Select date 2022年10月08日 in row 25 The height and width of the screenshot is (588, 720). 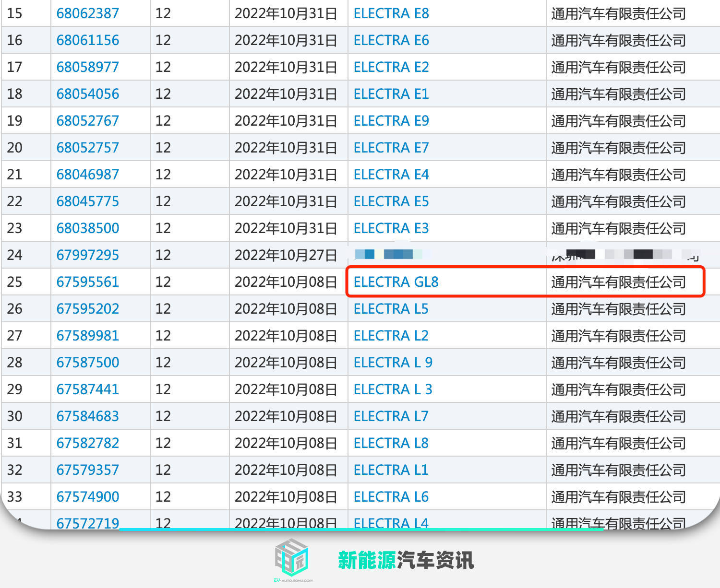click(x=286, y=282)
